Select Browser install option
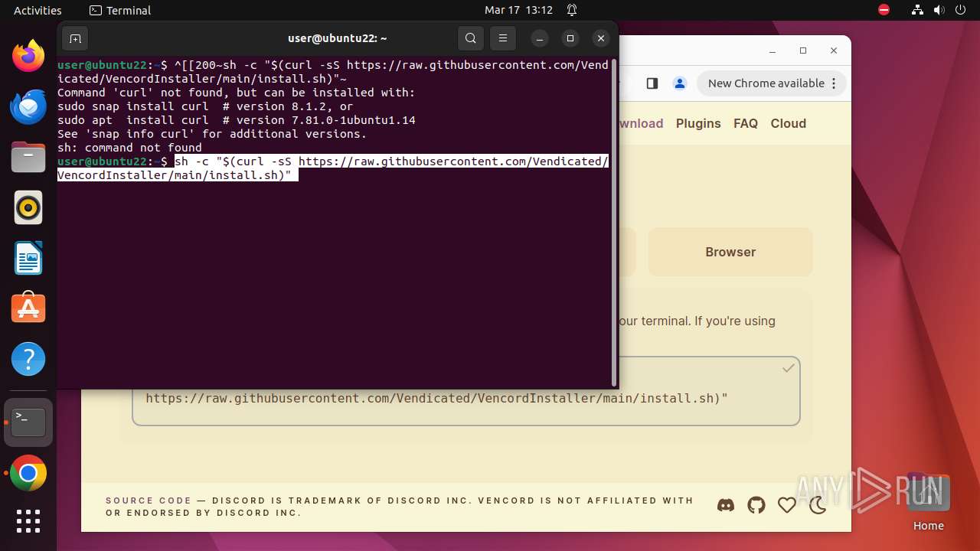 (x=730, y=252)
